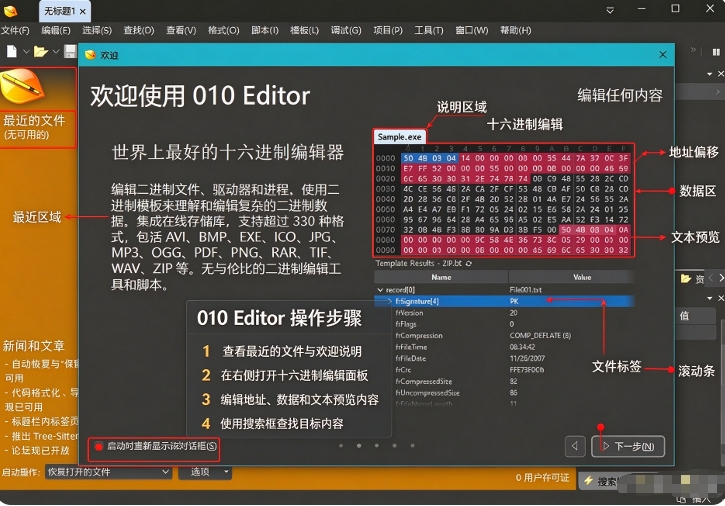The height and width of the screenshot is (506, 725).
Task: Open panel menu arrow above the 值 column
Action: [710, 299]
